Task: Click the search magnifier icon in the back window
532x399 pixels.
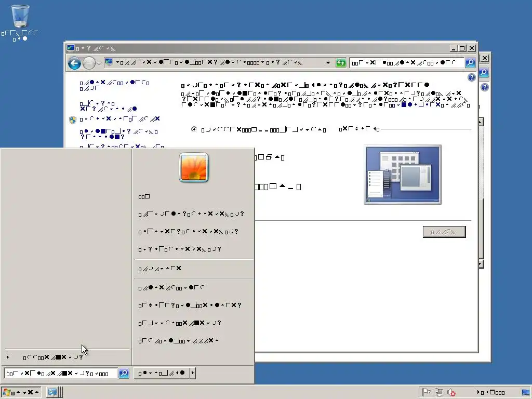Action: click(484, 72)
